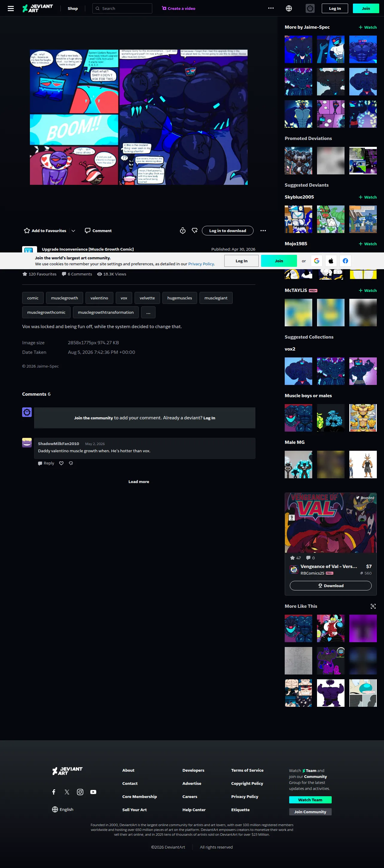Image resolution: width=384 pixels, height=868 pixels.
Task: Open the footer X (Twitter) icon
Action: pos(67,792)
